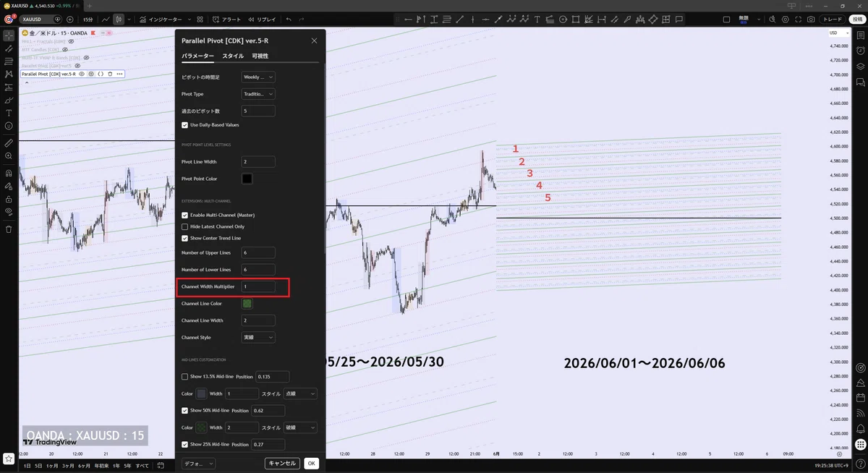Click the 投稿 publish button
This screenshot has height=473, width=868.
coord(857,20)
